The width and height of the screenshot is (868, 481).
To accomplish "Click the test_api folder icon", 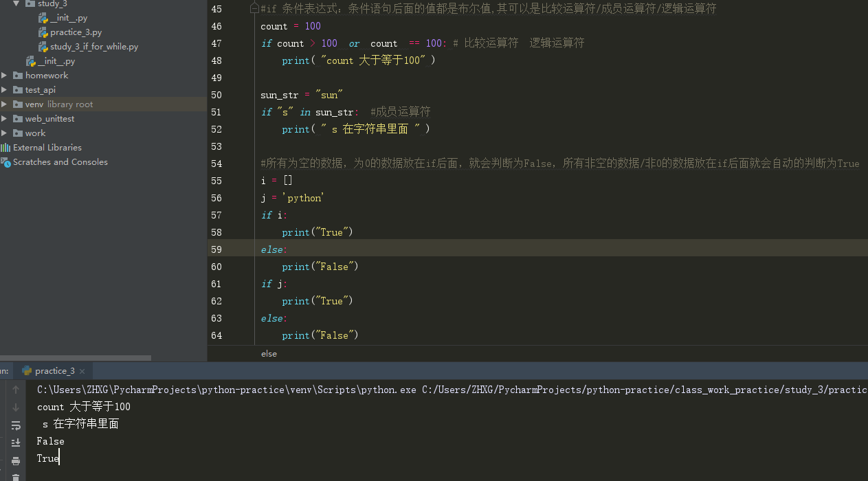I will click(18, 90).
